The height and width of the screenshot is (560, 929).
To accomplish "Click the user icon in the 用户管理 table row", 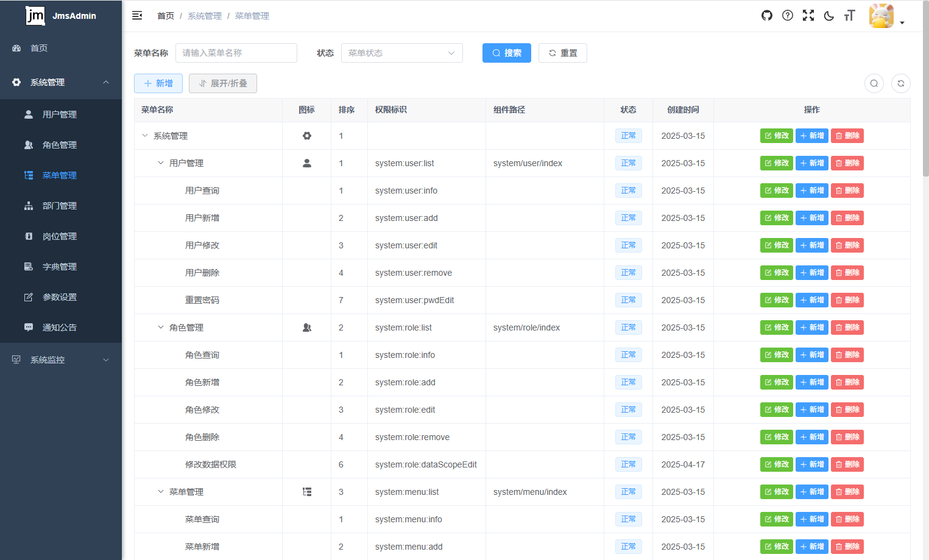I will coord(307,163).
